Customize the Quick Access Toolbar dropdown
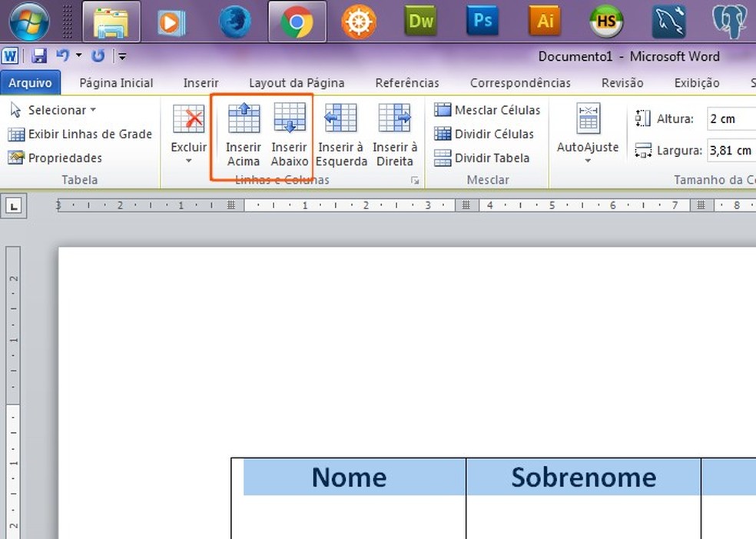This screenshot has width=756, height=539. [x=122, y=56]
